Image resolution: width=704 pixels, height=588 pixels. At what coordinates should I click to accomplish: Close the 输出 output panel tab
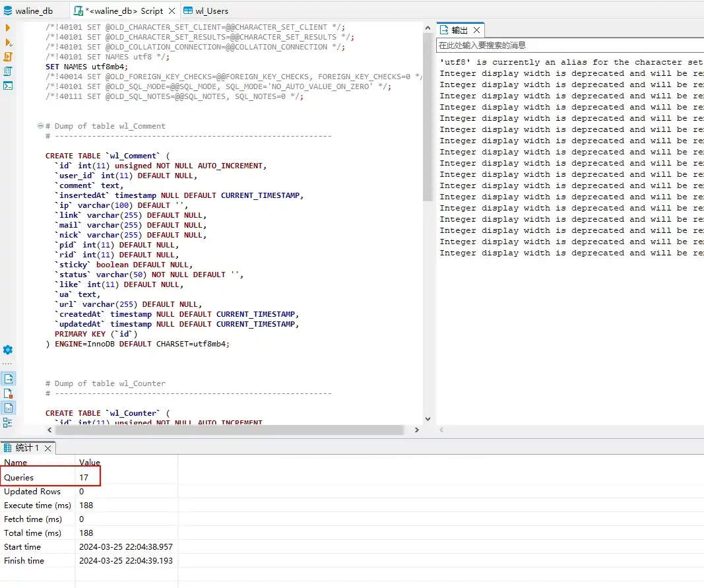[x=477, y=30]
